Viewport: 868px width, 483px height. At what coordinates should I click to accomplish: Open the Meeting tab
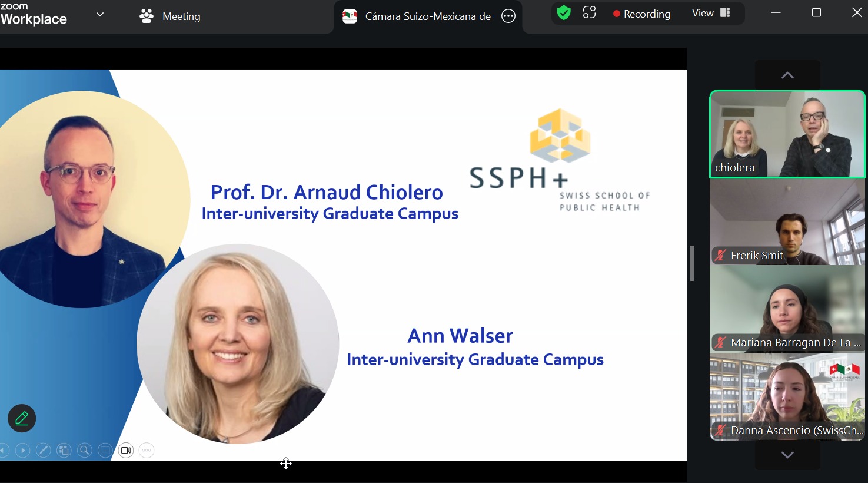tap(171, 16)
